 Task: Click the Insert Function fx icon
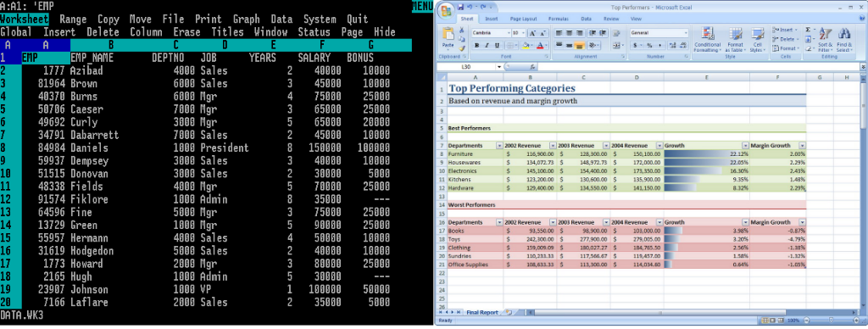click(x=532, y=66)
